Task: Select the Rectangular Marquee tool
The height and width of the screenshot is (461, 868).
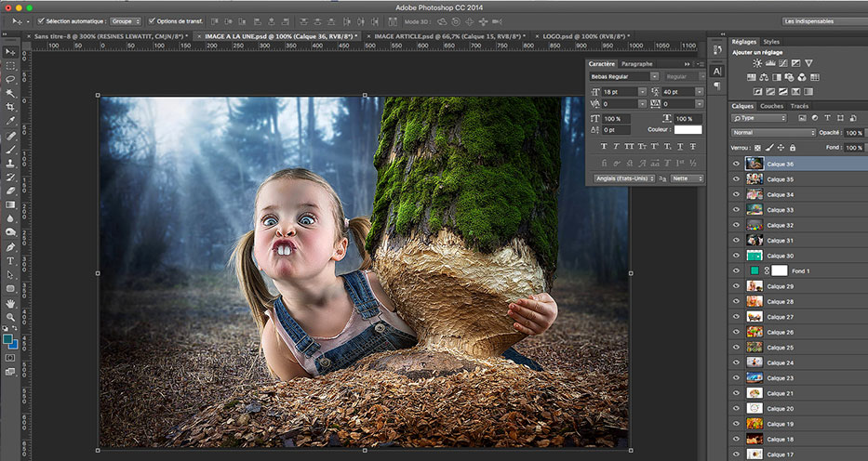Action: click(10, 66)
